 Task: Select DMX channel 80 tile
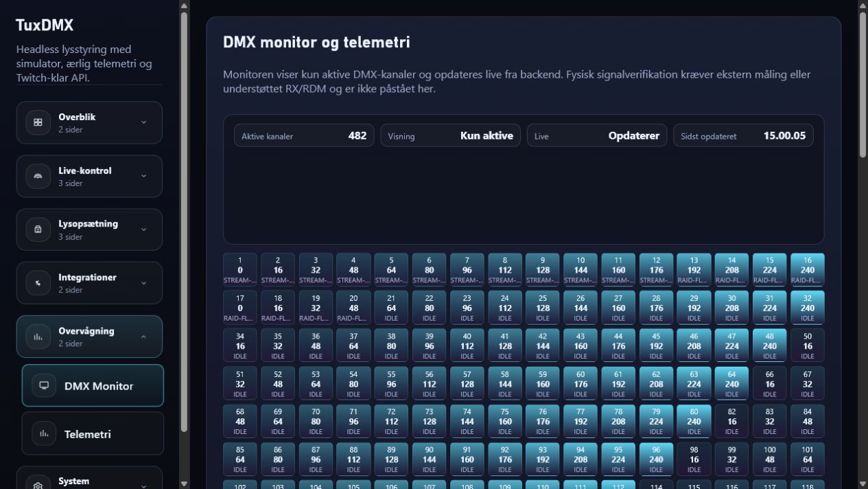tap(694, 421)
